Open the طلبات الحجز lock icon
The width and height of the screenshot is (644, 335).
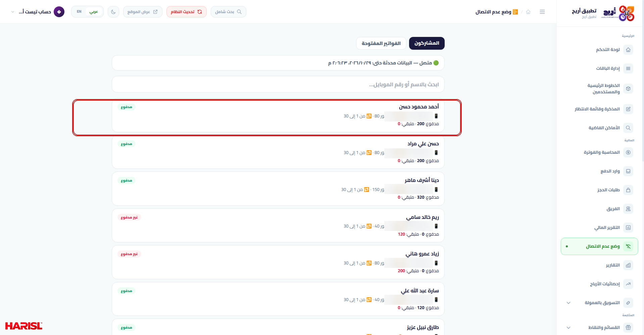628,190
